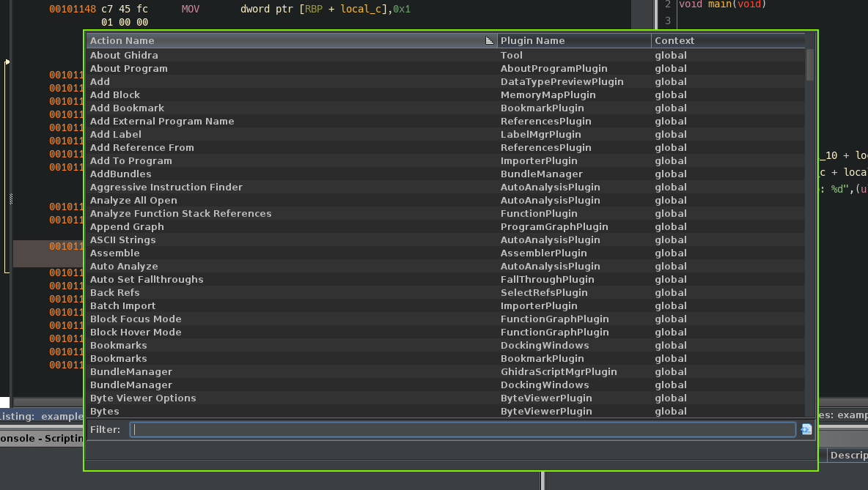The height and width of the screenshot is (490, 868).
Task: Click the MemoryMapPlugin plugin name cell
Action: 574,95
